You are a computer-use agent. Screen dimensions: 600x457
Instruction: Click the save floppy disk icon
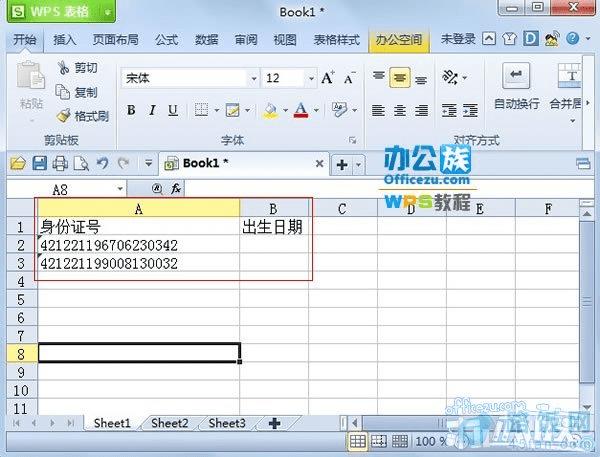coord(39,164)
